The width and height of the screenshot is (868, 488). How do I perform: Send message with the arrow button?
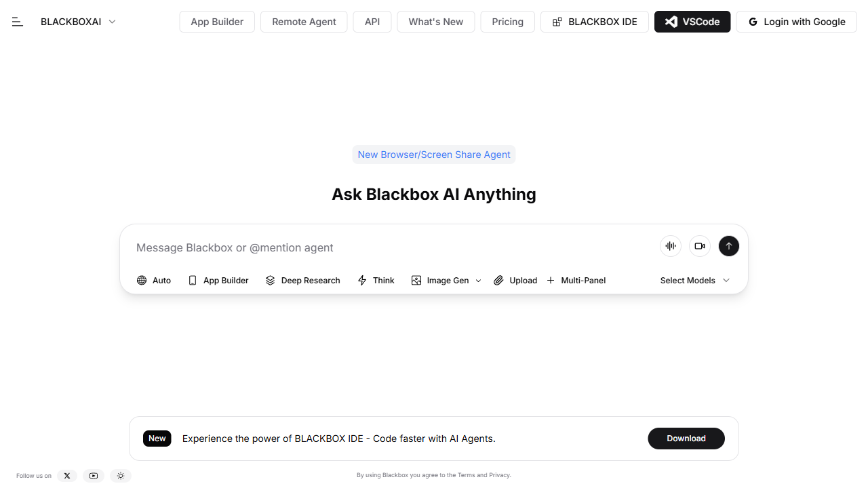[x=729, y=246]
